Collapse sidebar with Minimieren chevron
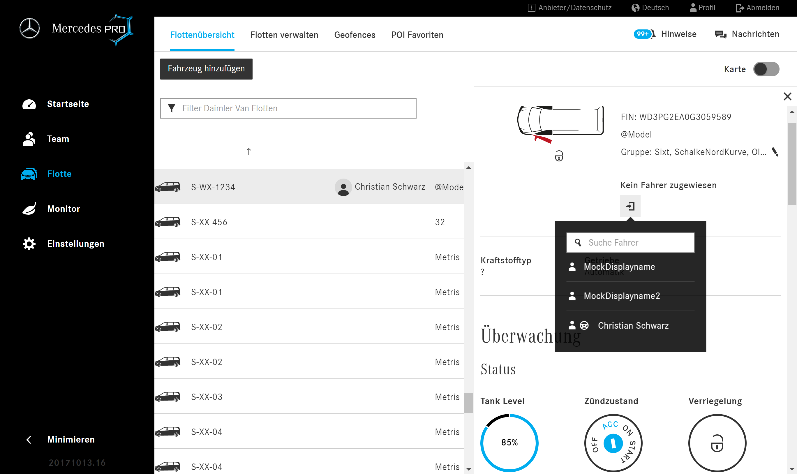The image size is (797, 474). pyautogui.click(x=30, y=439)
